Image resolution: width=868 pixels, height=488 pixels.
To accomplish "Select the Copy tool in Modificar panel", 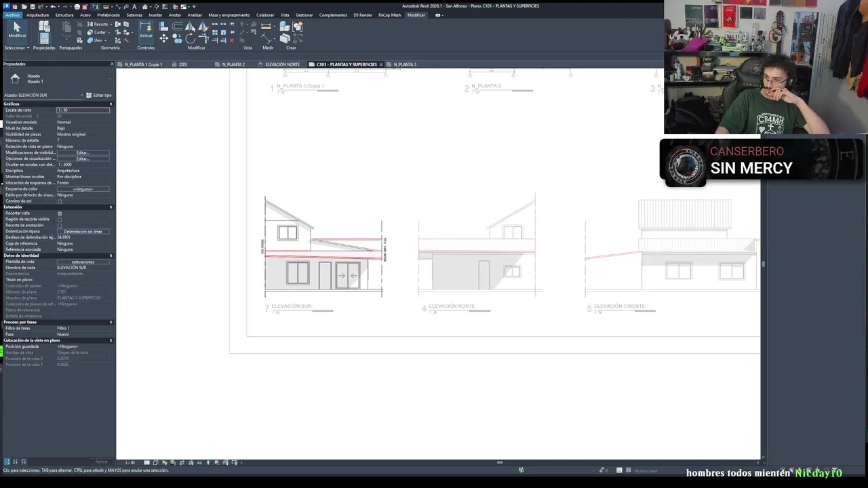I will point(178,39).
